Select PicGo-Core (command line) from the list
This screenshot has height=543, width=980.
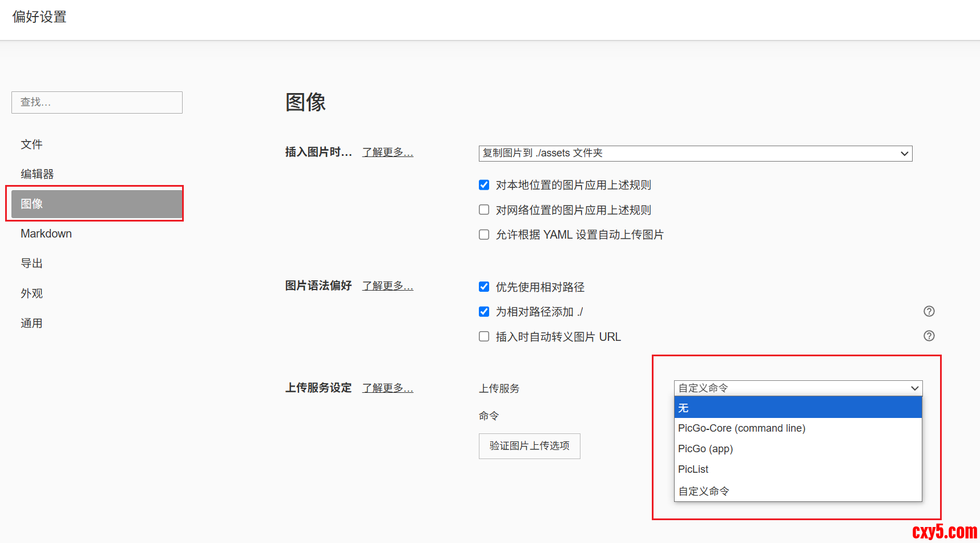[x=741, y=428]
